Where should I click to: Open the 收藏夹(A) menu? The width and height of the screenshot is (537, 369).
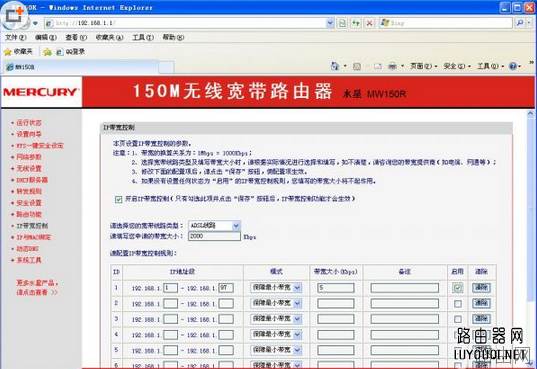click(109, 37)
